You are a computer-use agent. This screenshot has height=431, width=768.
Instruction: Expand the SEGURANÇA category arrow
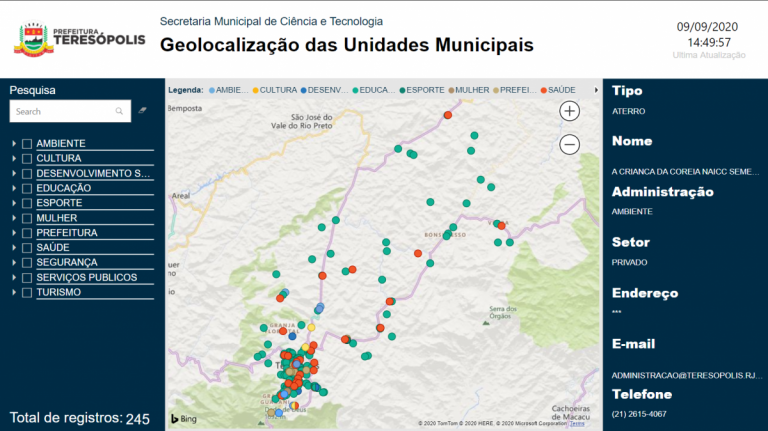tap(14, 263)
